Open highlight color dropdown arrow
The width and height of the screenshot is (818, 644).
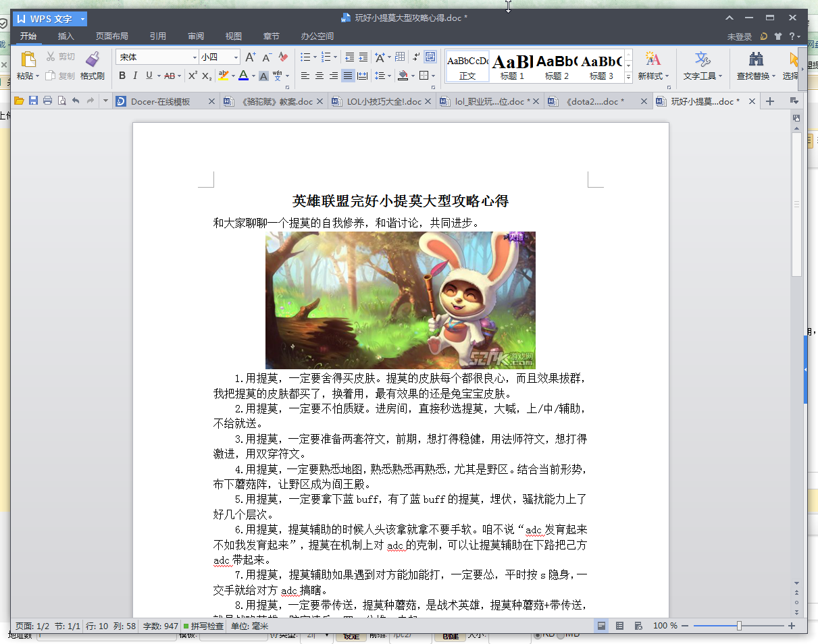point(232,76)
